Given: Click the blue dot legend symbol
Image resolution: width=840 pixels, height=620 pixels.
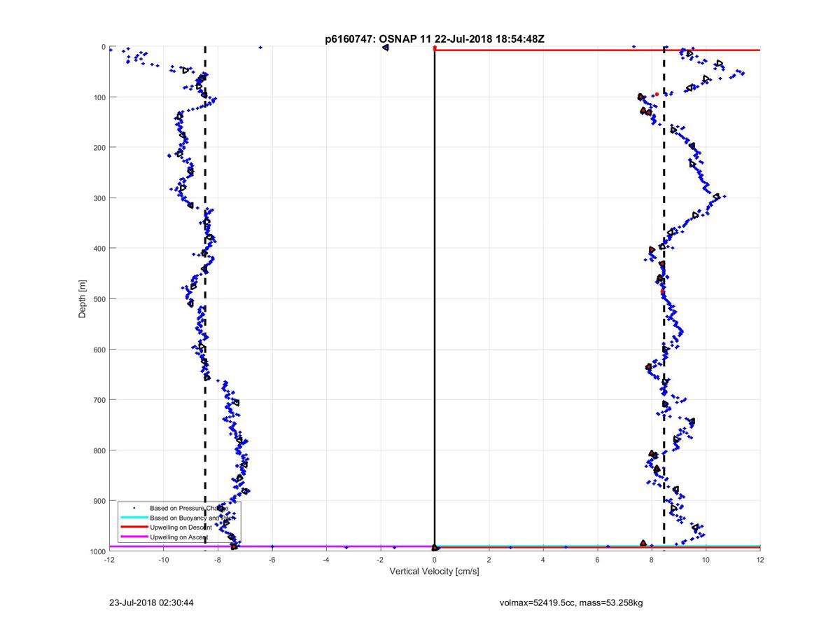Looking at the screenshot, I should pyautogui.click(x=134, y=508).
